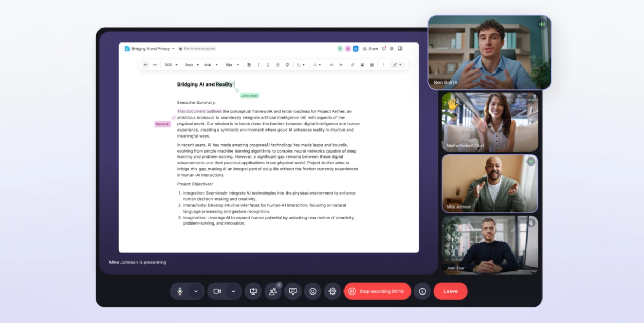This screenshot has height=323, width=644.
Task: Open the call settings gear
Action: pos(333,291)
